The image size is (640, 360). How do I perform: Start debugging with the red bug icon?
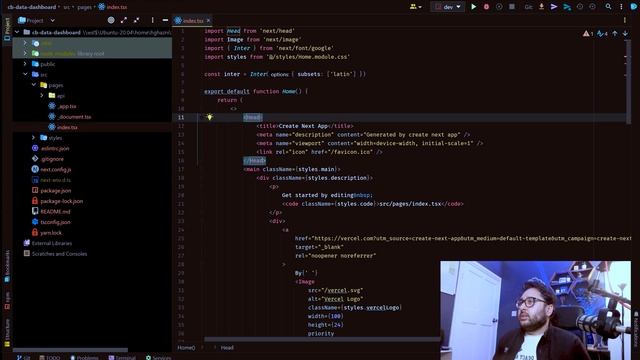tap(486, 7)
